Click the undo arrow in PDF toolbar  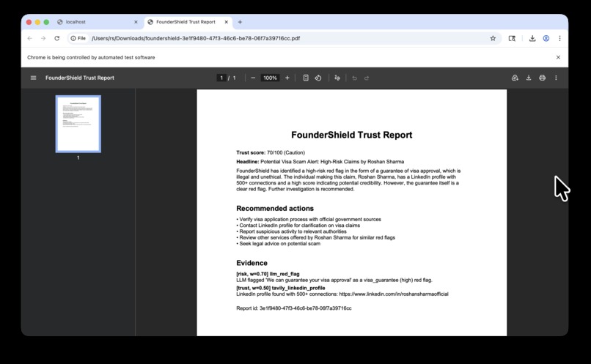(x=354, y=78)
